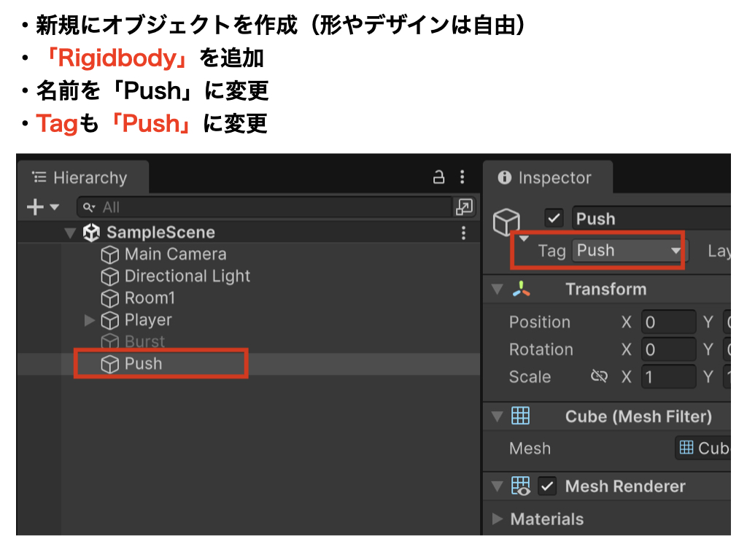The image size is (747, 560).
Task: Switch to the Inspector tab
Action: tap(546, 178)
